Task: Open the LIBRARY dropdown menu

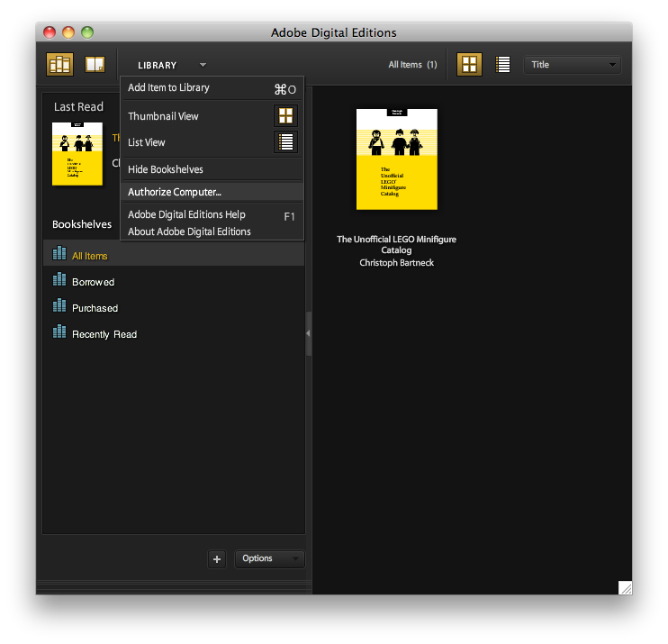Action: coord(172,65)
